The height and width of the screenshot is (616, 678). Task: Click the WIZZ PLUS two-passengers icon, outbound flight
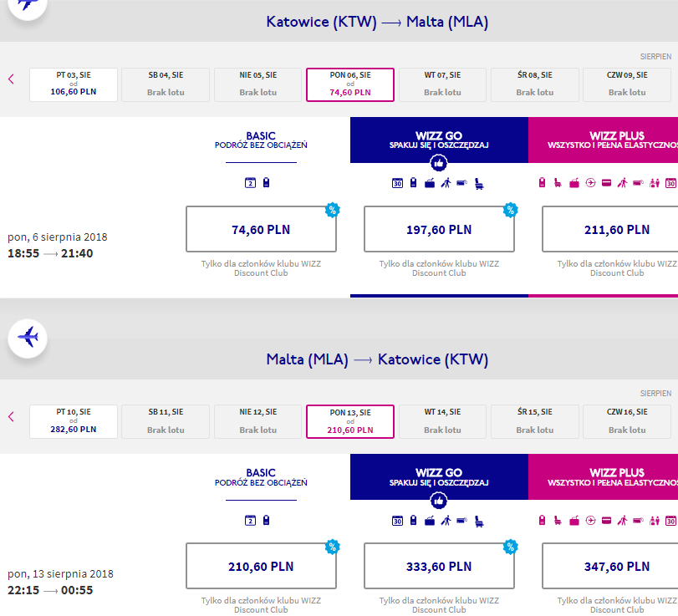[655, 183]
